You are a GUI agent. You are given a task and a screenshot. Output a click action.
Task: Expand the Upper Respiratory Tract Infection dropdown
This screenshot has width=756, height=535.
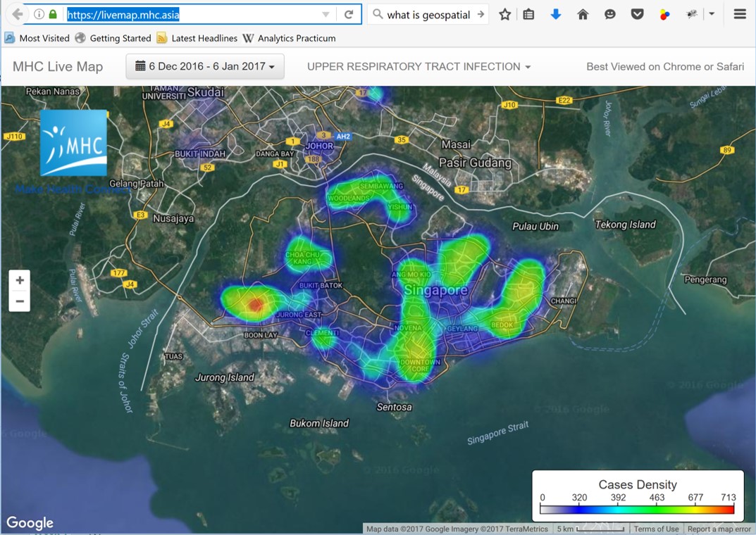pyautogui.click(x=419, y=67)
